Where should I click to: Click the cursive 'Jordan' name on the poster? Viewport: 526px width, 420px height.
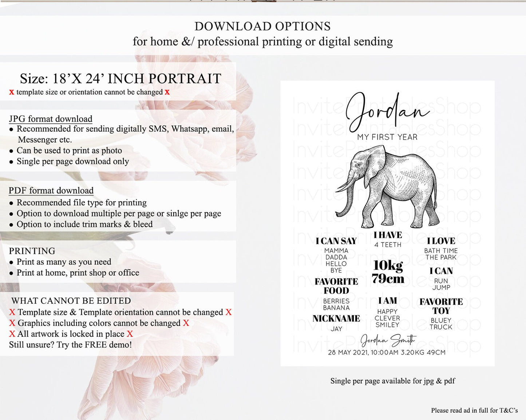[387, 111]
